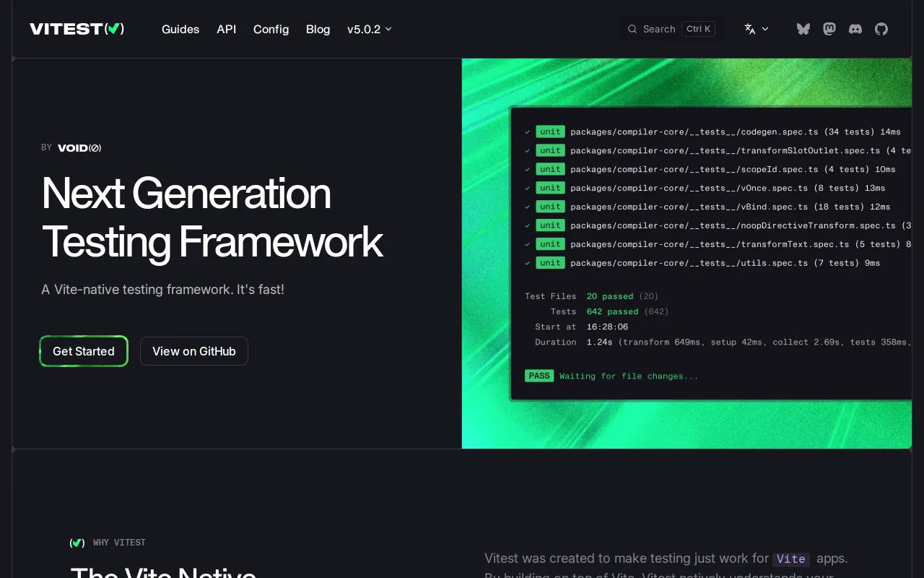This screenshot has height=578, width=924.
Task: Open the Mastodon social link icon
Action: click(829, 29)
